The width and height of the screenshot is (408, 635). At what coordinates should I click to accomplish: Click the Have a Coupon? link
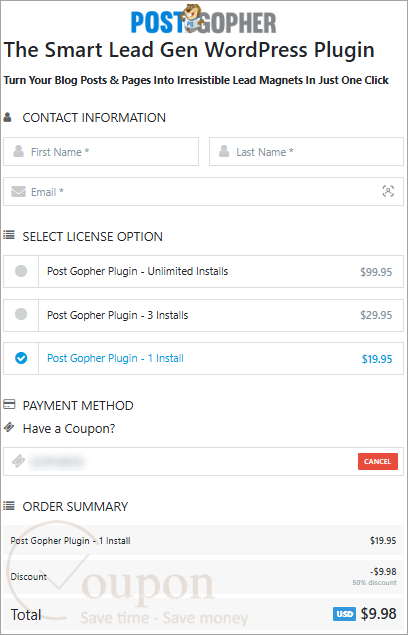point(69,428)
